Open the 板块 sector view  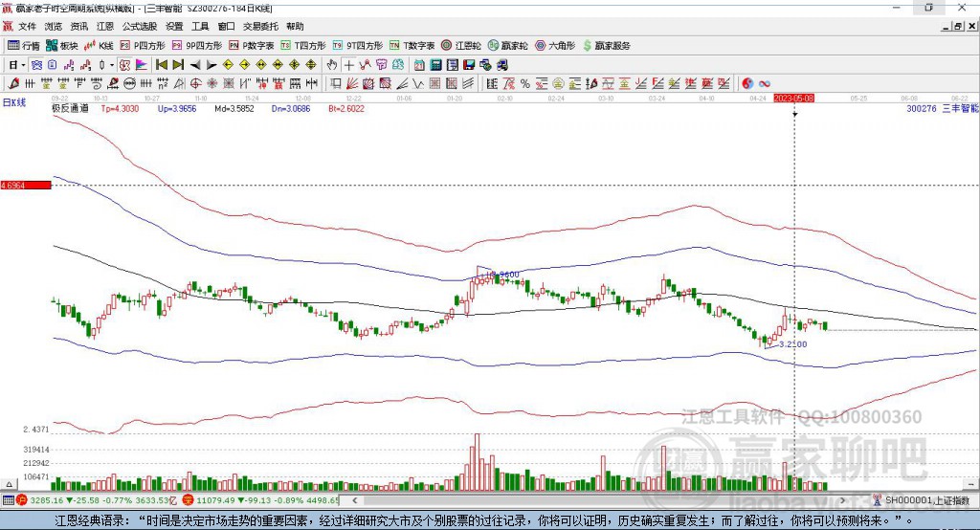click(x=62, y=46)
